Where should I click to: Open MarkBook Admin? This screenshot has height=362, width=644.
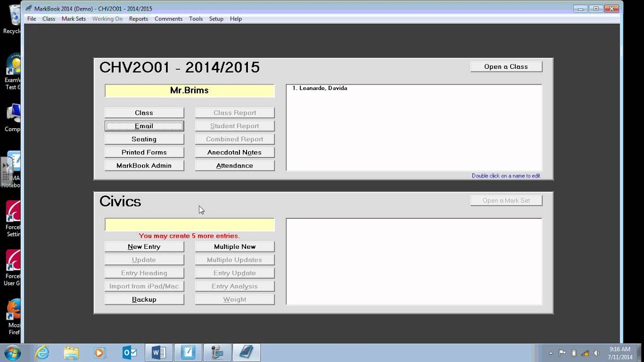click(144, 165)
